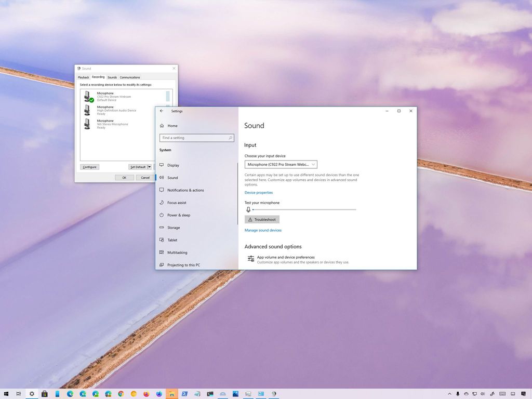The height and width of the screenshot is (399, 532).
Task: Switch to the Communications tab
Action: [129, 77]
